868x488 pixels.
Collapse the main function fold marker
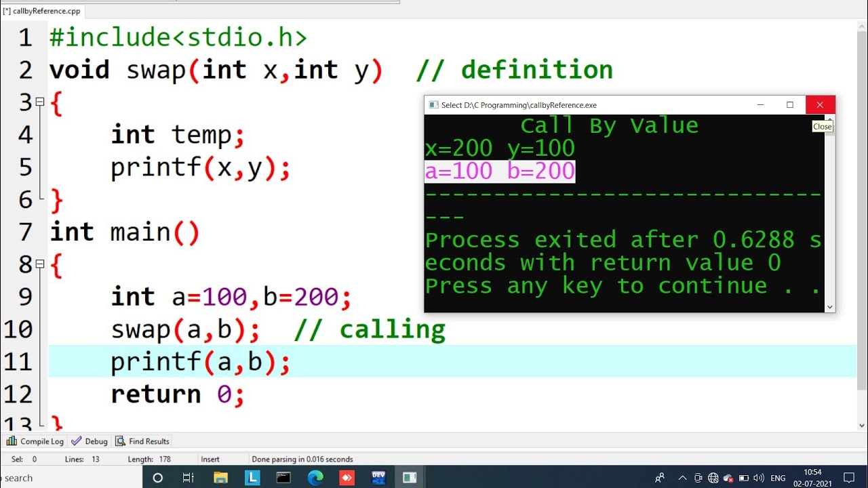pyautogui.click(x=40, y=264)
